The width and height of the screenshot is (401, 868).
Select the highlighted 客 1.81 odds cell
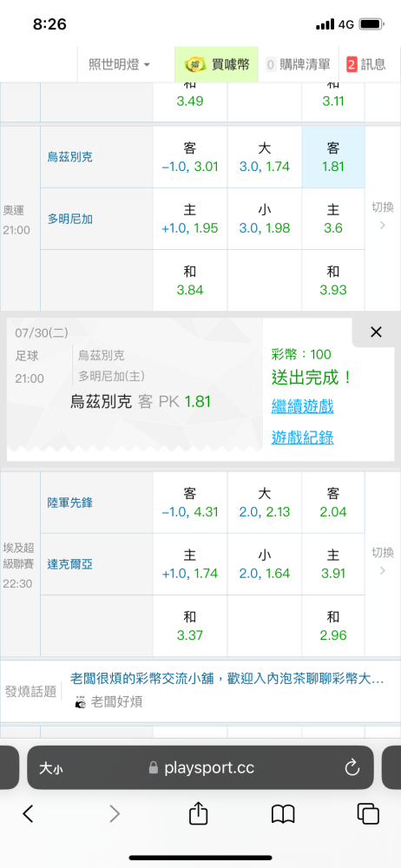(333, 157)
